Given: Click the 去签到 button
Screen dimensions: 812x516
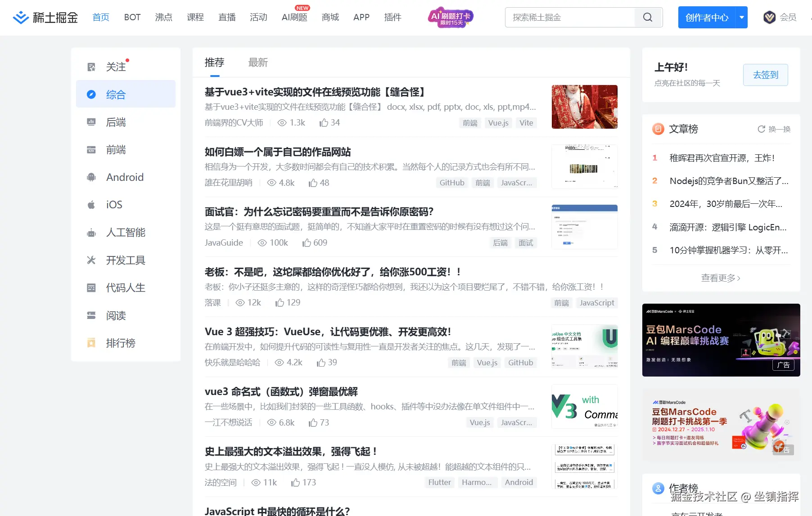Looking at the screenshot, I should (x=766, y=75).
